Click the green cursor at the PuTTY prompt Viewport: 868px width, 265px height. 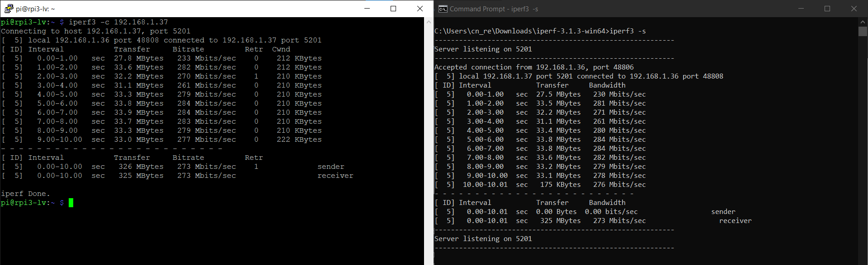71,203
